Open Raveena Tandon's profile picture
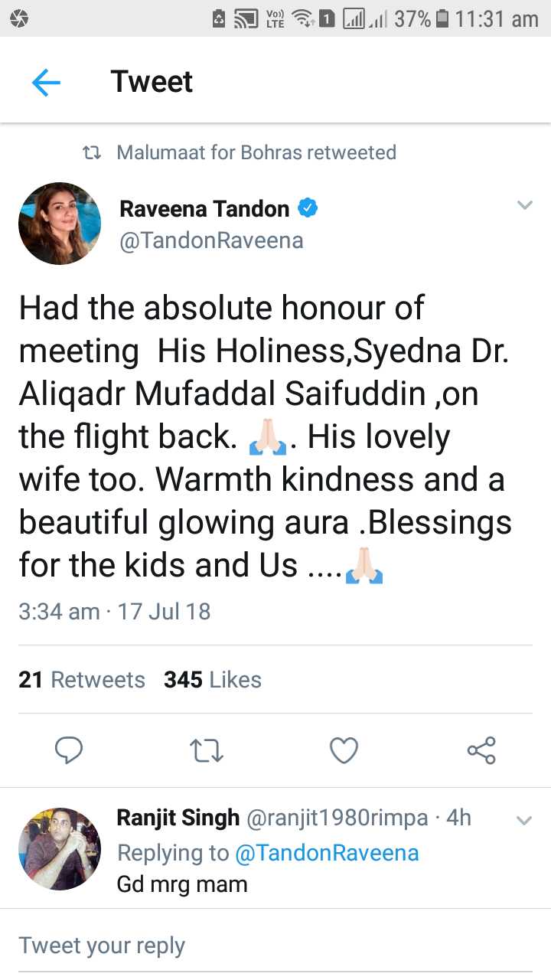551x980 pixels. coord(60,224)
